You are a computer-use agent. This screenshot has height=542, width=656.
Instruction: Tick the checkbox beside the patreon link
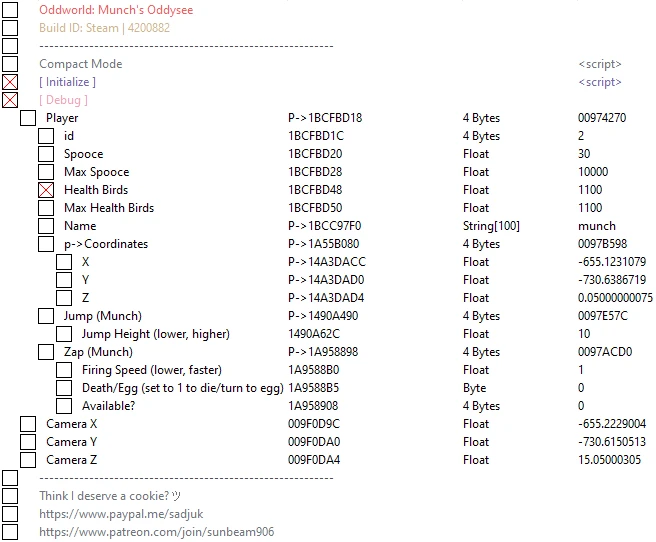10,532
